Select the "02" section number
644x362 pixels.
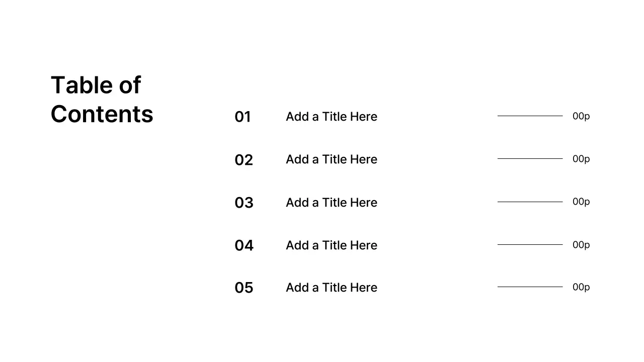tap(244, 160)
